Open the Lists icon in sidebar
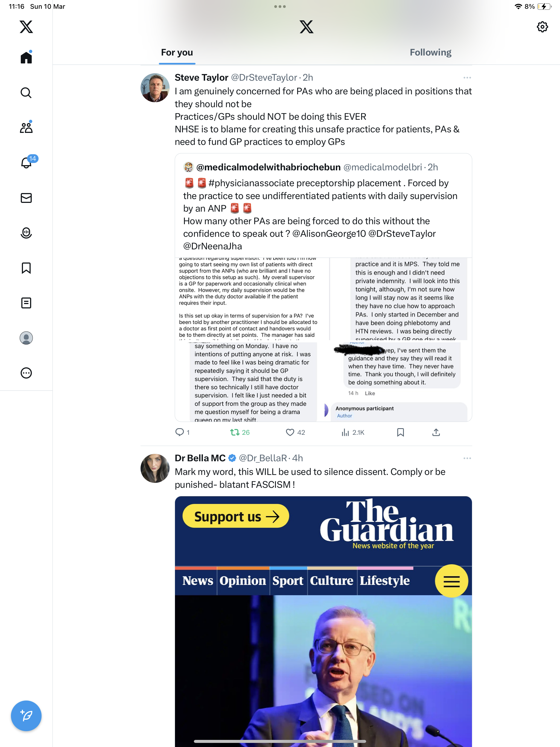 (26, 303)
